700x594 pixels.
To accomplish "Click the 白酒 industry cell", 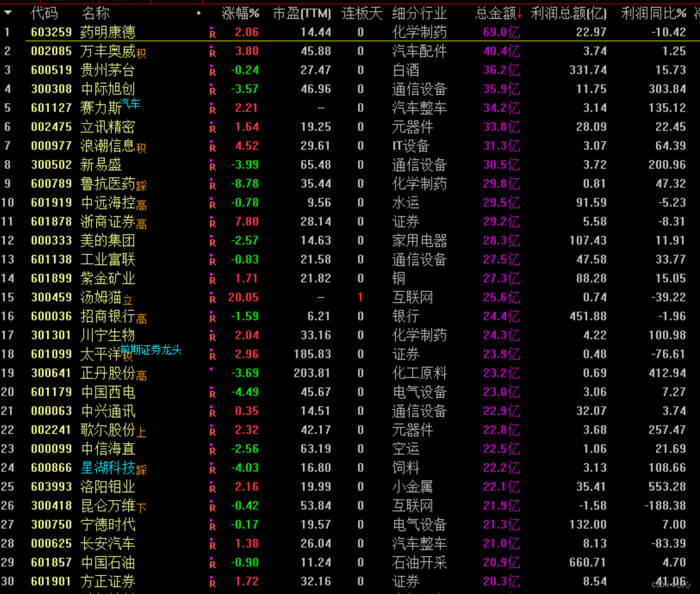I will pyautogui.click(x=406, y=70).
